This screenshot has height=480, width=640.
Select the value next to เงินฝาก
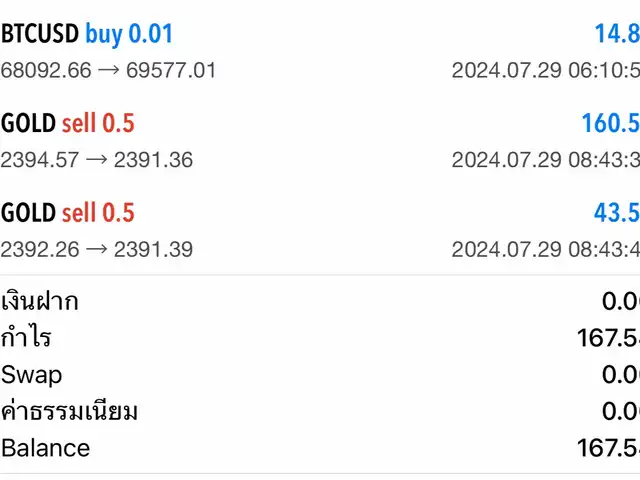click(x=621, y=302)
